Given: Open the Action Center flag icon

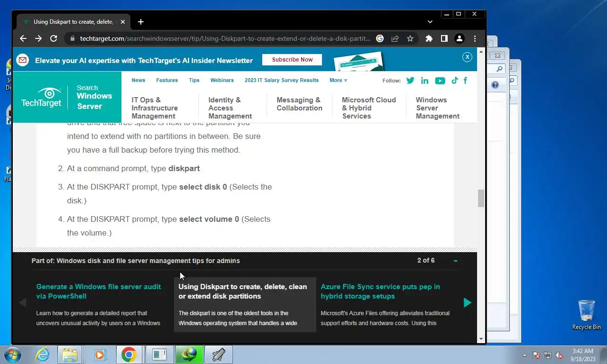Looking at the screenshot, I should [536, 355].
